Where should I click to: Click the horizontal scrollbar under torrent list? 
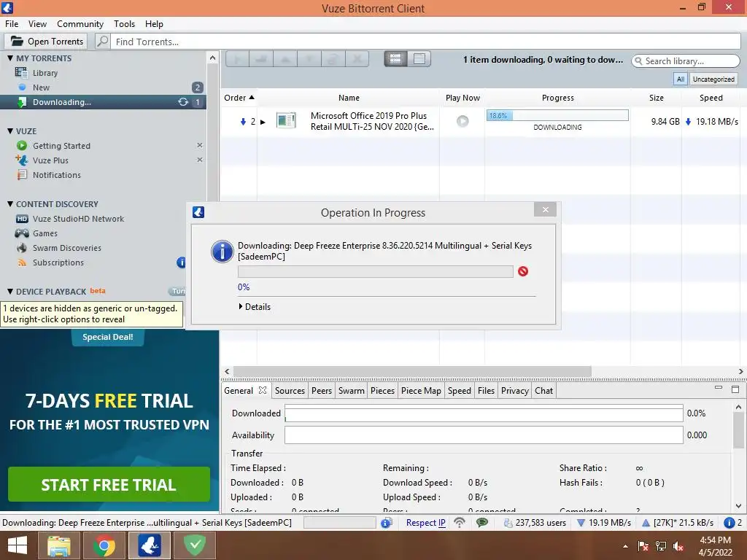412,371
